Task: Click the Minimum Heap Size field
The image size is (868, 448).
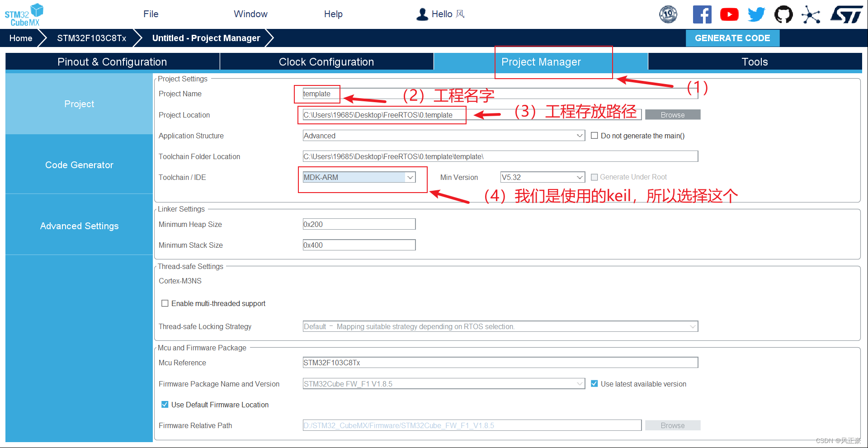Action: coord(359,224)
